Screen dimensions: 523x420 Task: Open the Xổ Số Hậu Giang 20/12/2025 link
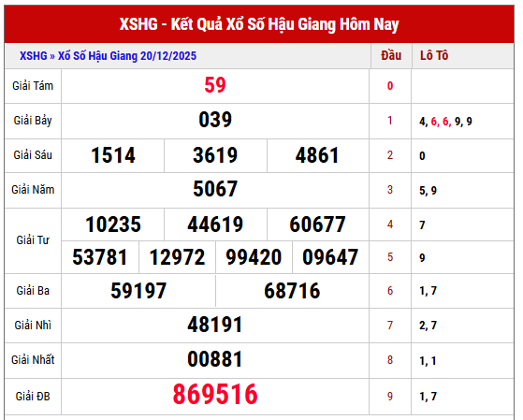click(127, 56)
